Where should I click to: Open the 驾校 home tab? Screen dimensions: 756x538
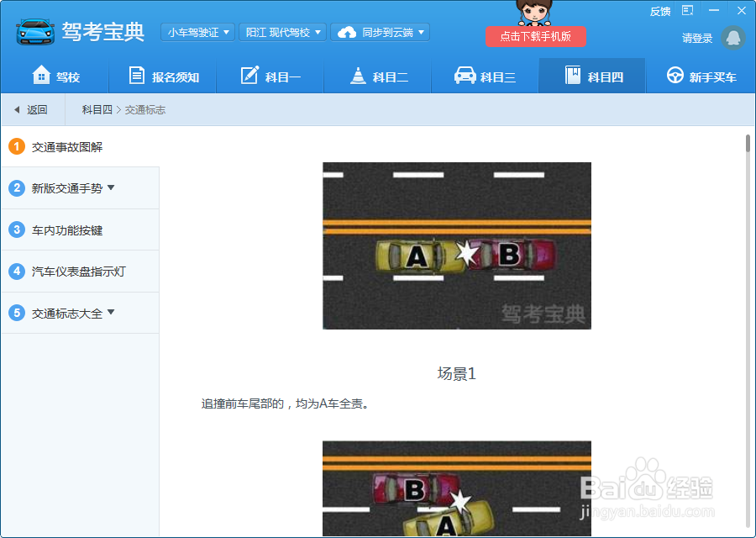pyautogui.click(x=55, y=76)
